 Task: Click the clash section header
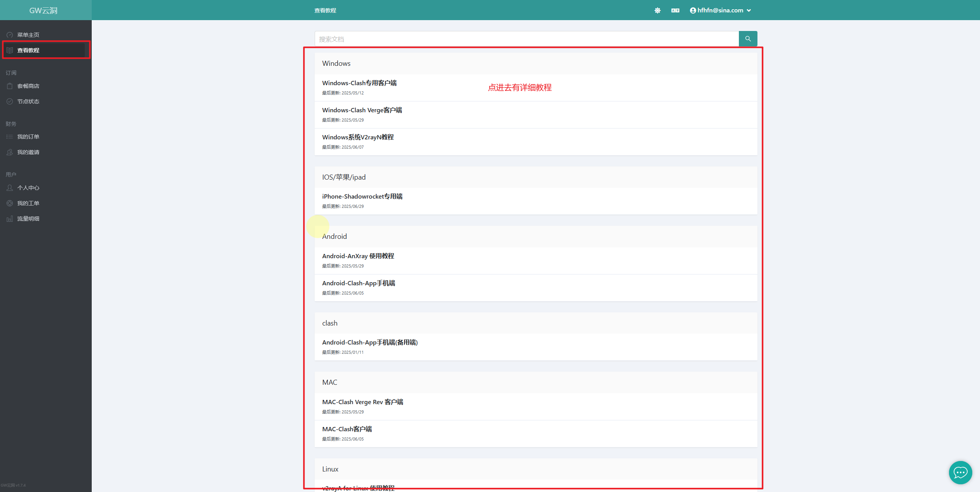coord(536,323)
